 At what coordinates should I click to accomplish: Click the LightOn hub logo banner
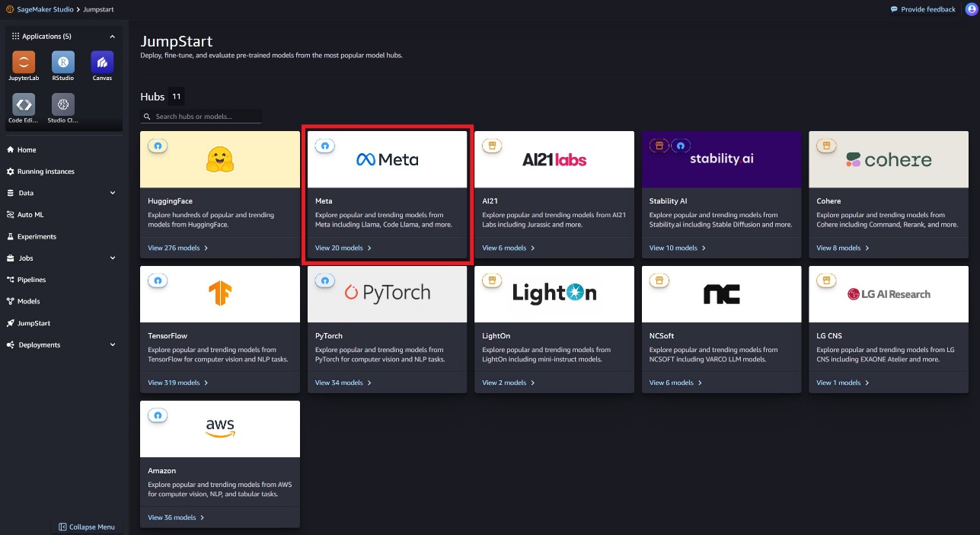coord(554,294)
